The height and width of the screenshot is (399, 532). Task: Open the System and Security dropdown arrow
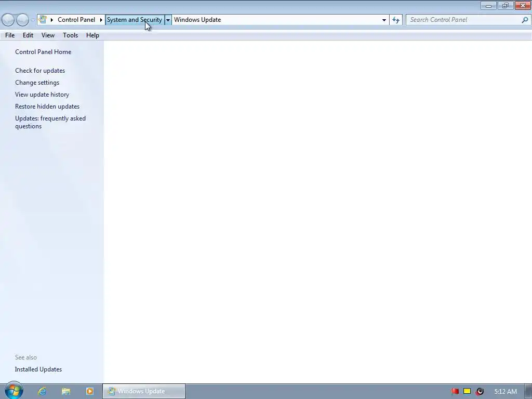click(168, 20)
